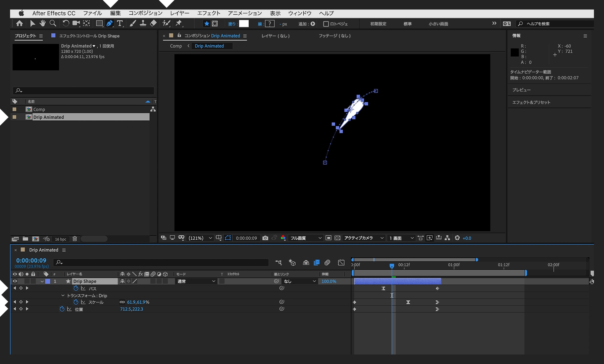Viewport: 604px width, 364px height.
Task: Collapse the トランスフォーム: Drip group
Action: 63,296
